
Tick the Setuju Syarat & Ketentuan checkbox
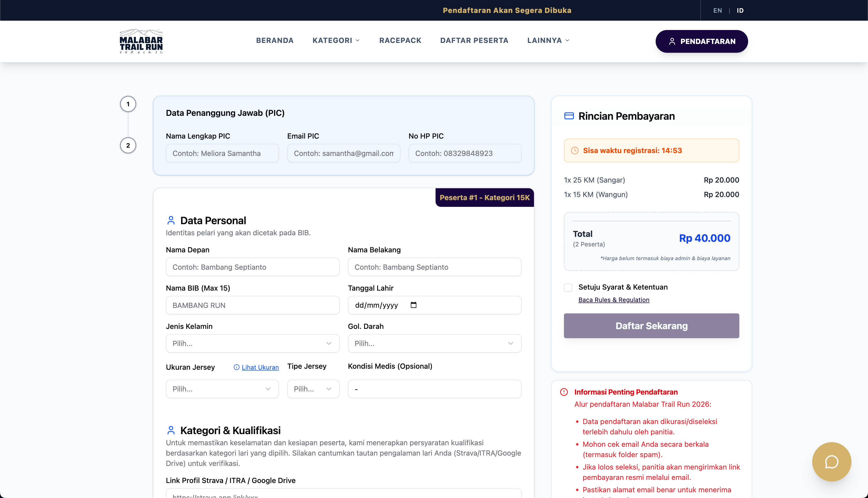tap(568, 287)
